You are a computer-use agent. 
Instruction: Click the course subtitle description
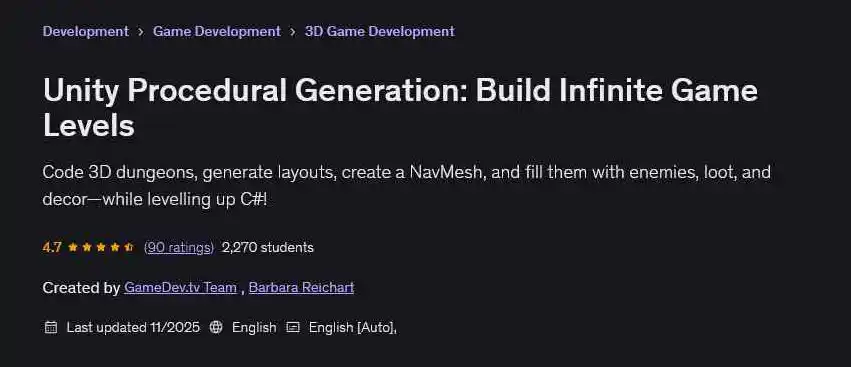407,186
